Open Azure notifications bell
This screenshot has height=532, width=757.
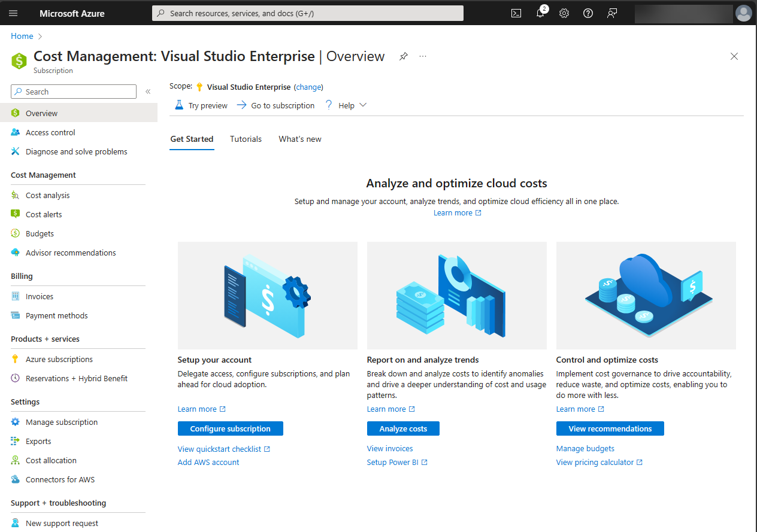pos(540,13)
